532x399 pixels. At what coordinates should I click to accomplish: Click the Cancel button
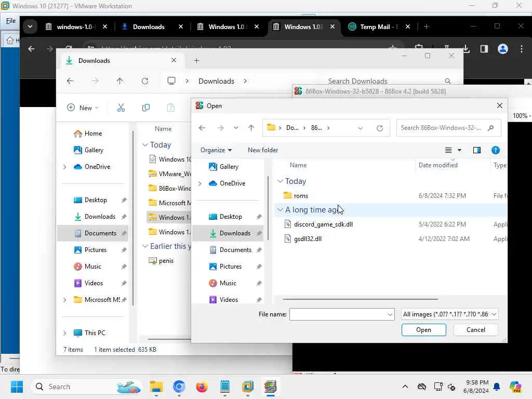[x=476, y=330]
